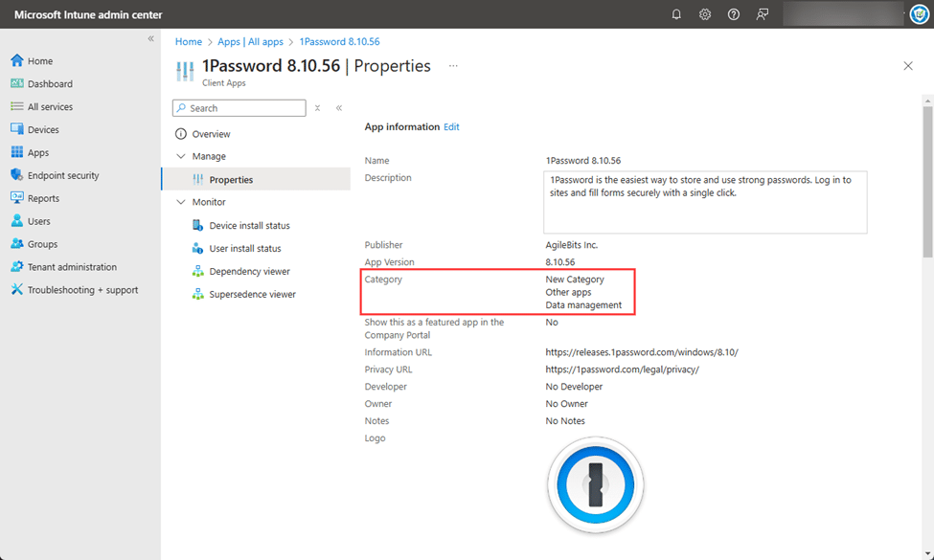Collapse the left navigation sidebar
The width and height of the screenshot is (934, 560).
pyautogui.click(x=150, y=38)
